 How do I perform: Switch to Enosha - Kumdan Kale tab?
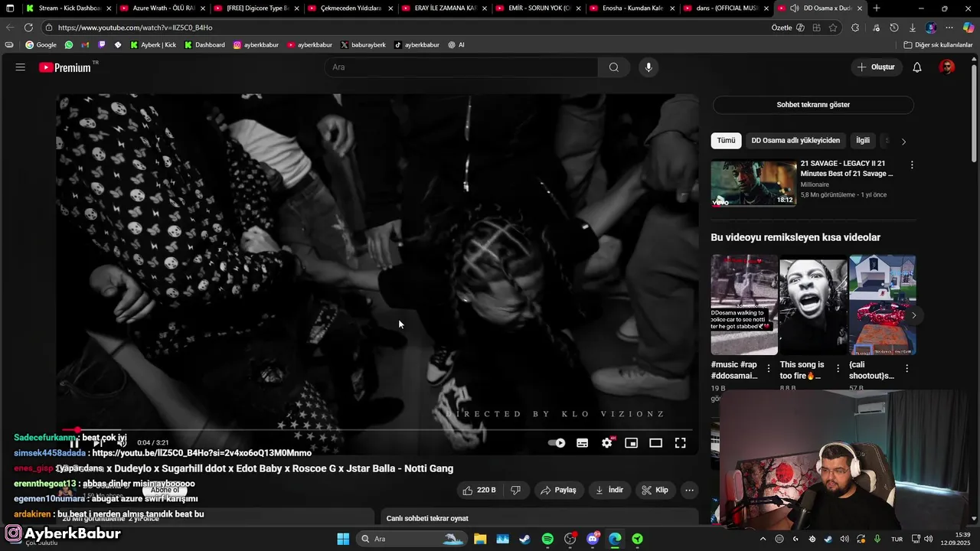632,8
